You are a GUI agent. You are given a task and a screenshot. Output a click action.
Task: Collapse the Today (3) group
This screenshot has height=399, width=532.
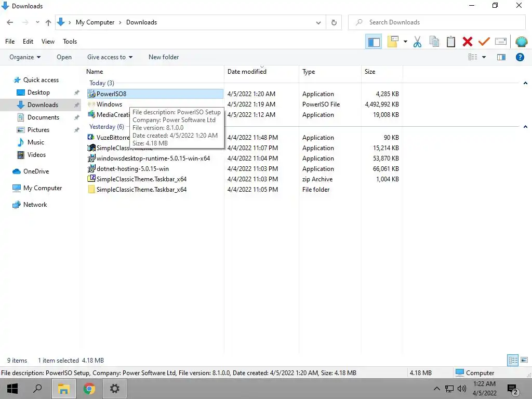pos(525,83)
